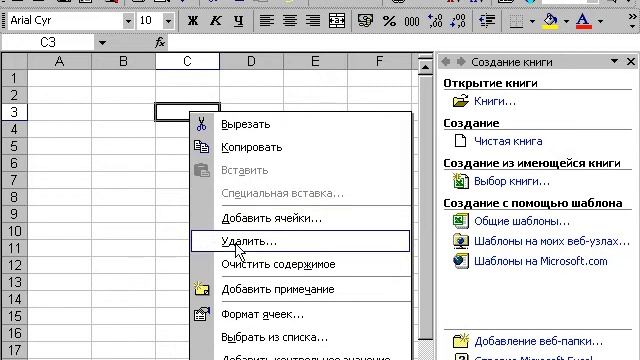The width and height of the screenshot is (640, 360).
Task: Open the name box dropdown next to C3
Action: [x=102, y=42]
